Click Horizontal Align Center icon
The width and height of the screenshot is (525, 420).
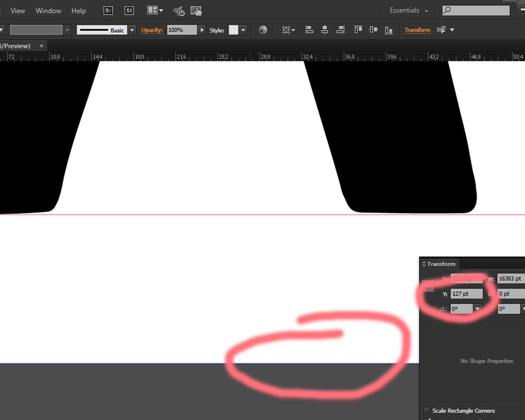(324, 30)
